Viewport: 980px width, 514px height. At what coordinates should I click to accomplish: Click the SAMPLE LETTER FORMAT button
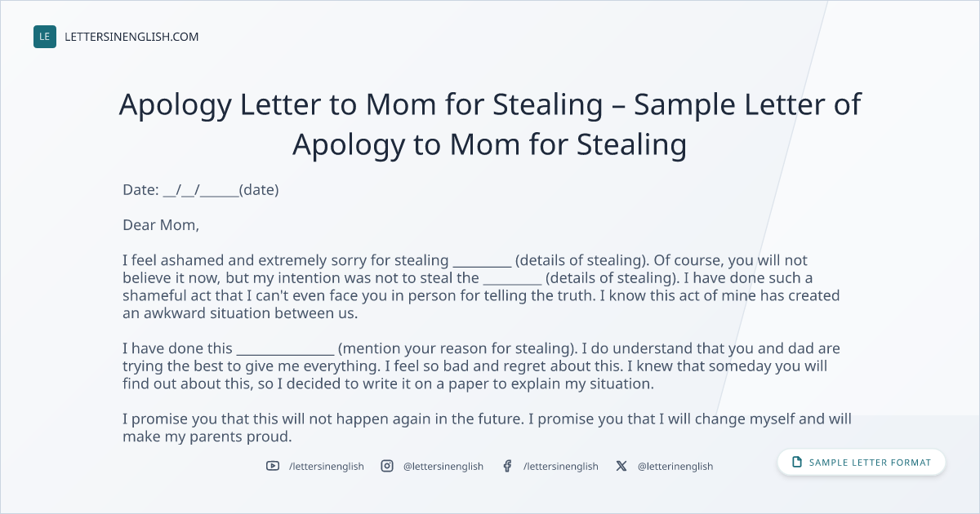[862, 463]
